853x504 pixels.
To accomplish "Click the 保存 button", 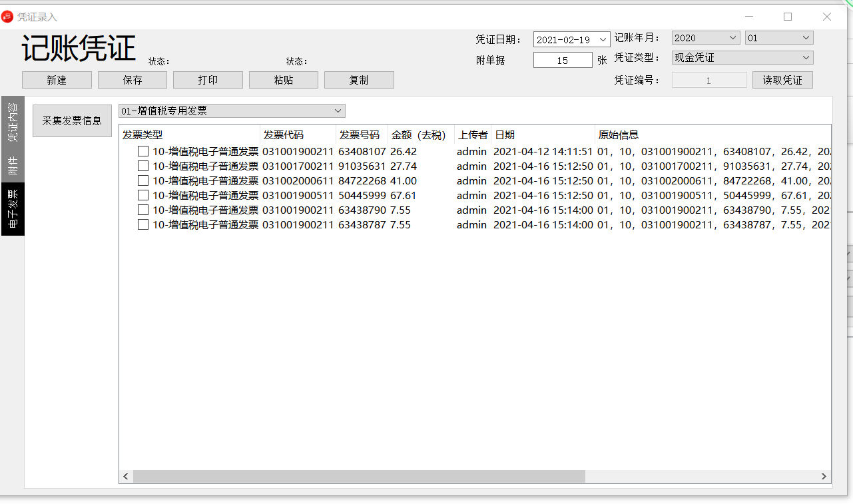I will coord(133,80).
